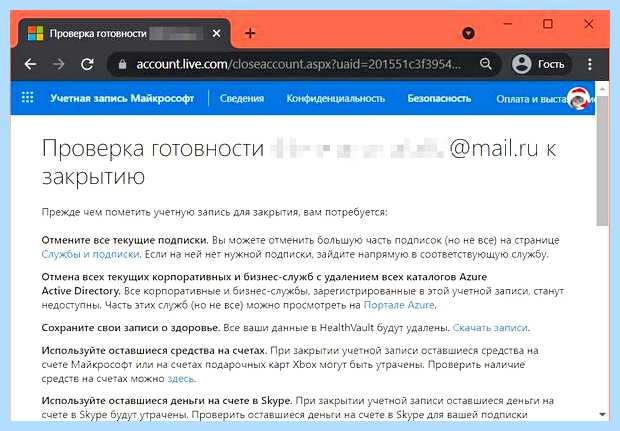
Task: Minimize the browser window
Action: pyautogui.click(x=508, y=24)
